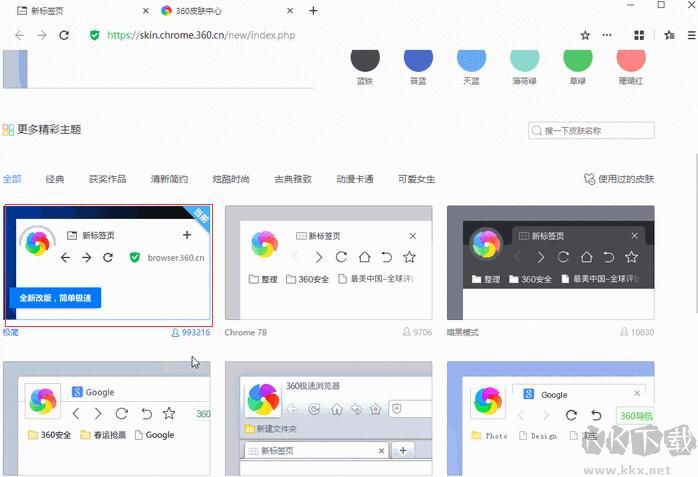Image resolution: width=698 pixels, height=477 pixels.
Task: Open 使用过的皮肤 used skins link
Action: [x=626, y=179]
